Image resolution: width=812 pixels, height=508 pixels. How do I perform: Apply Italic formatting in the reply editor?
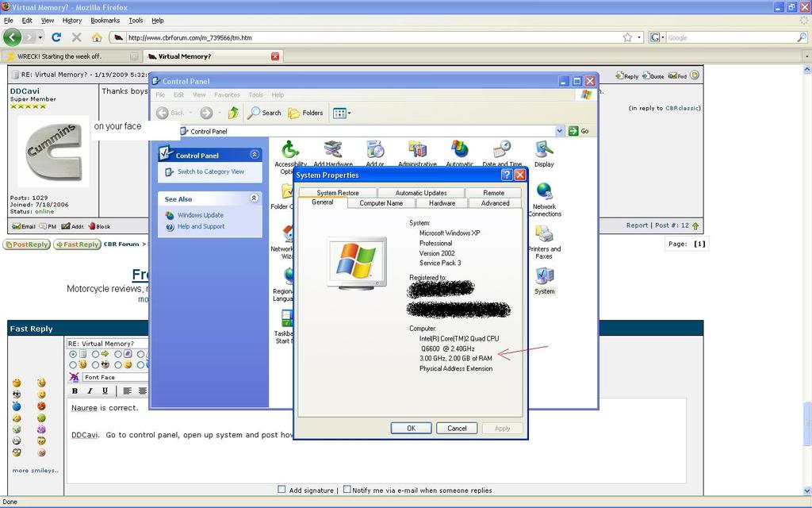(x=90, y=391)
